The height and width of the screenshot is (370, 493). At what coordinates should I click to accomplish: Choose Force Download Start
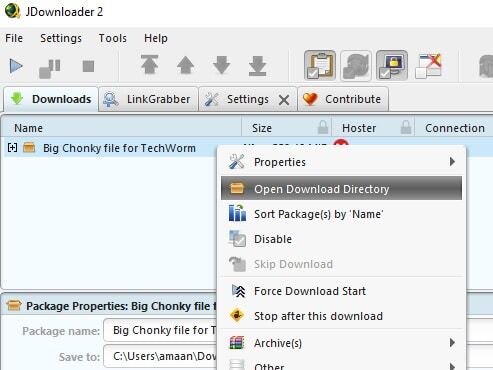[341, 291]
